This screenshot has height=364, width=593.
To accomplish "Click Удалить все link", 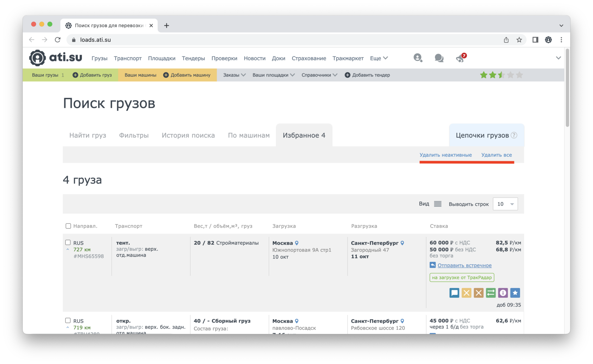I will [496, 155].
